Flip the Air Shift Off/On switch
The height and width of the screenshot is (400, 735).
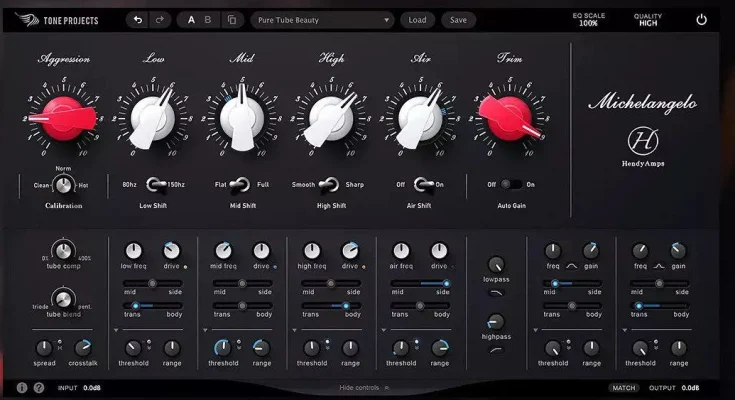tap(421, 184)
